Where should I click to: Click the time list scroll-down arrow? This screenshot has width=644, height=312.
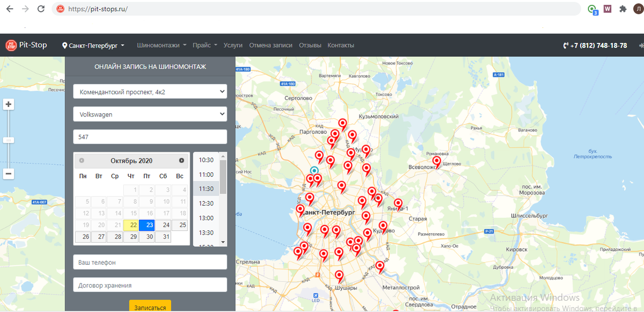(223, 243)
